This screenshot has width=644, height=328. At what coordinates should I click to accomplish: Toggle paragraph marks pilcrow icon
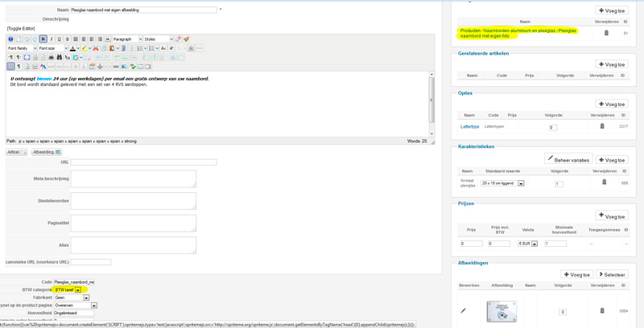click(19, 67)
